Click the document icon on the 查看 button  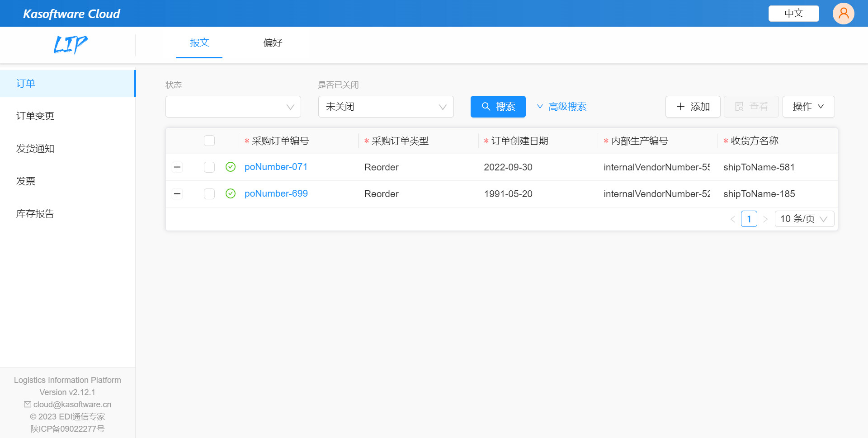[739, 107]
